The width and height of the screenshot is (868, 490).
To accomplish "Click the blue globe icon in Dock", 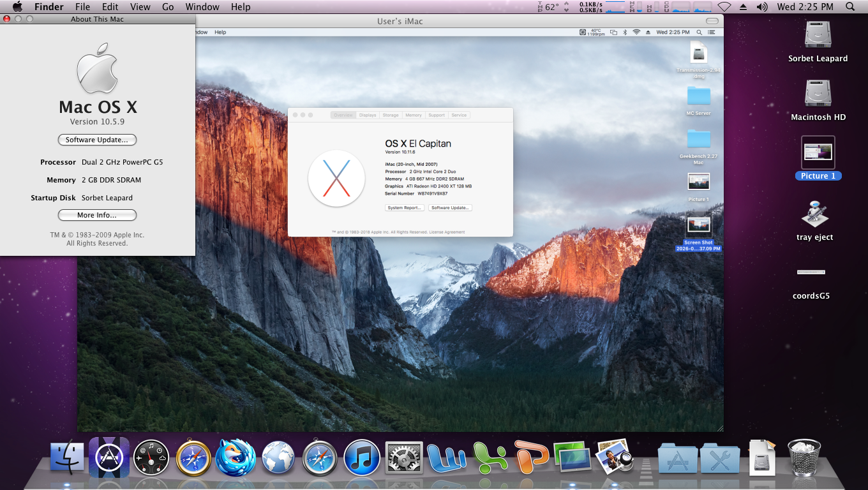I will tap(278, 457).
